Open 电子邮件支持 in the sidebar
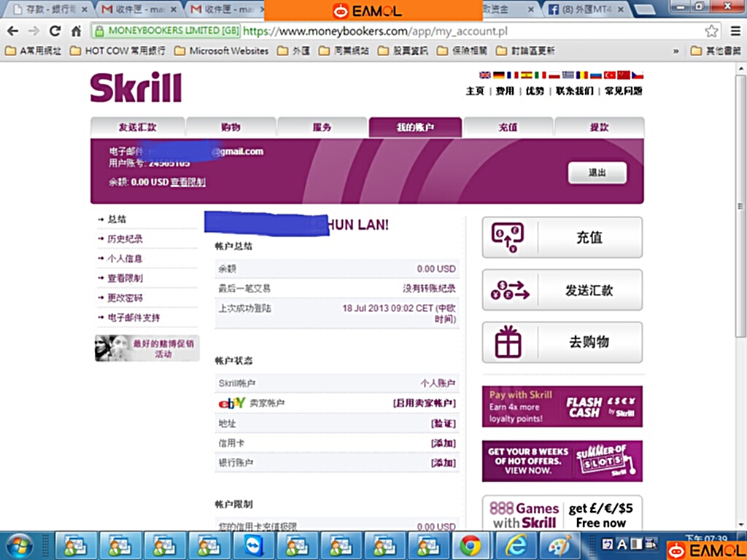 pyautogui.click(x=133, y=318)
